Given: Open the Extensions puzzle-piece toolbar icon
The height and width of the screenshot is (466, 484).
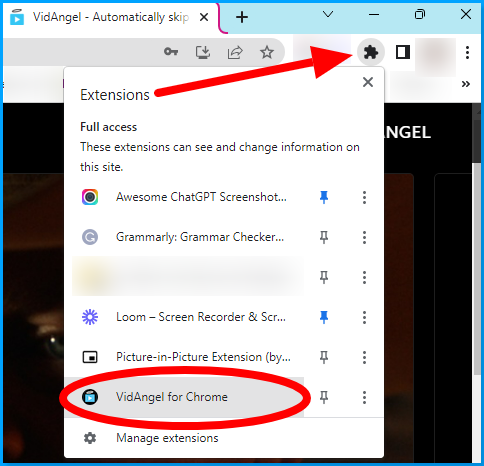Looking at the screenshot, I should pos(371,52).
